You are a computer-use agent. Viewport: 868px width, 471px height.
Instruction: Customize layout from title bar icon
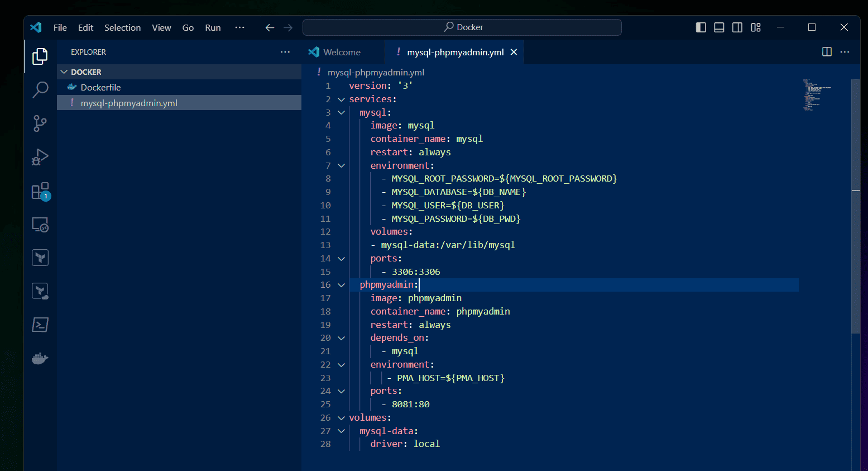[756, 27]
